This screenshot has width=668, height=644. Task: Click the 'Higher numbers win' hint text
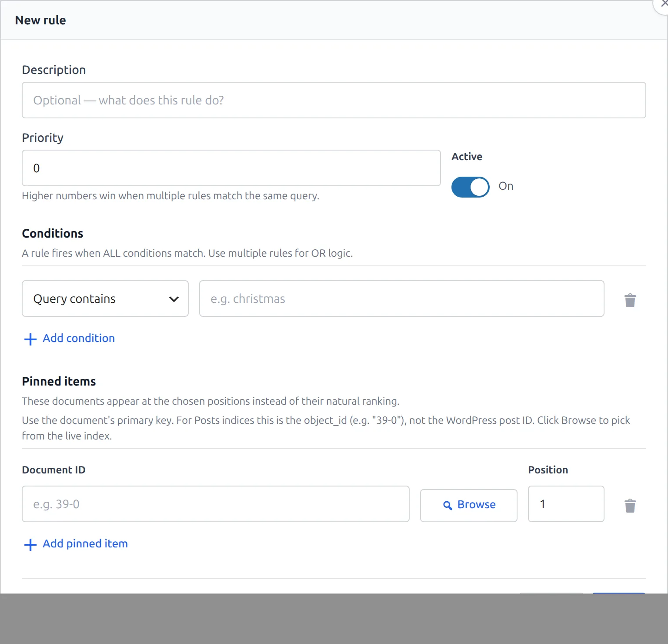pyautogui.click(x=170, y=196)
